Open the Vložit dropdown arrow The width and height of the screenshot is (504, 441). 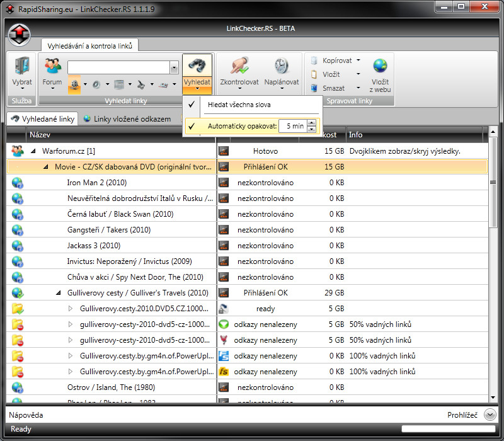[358, 74]
